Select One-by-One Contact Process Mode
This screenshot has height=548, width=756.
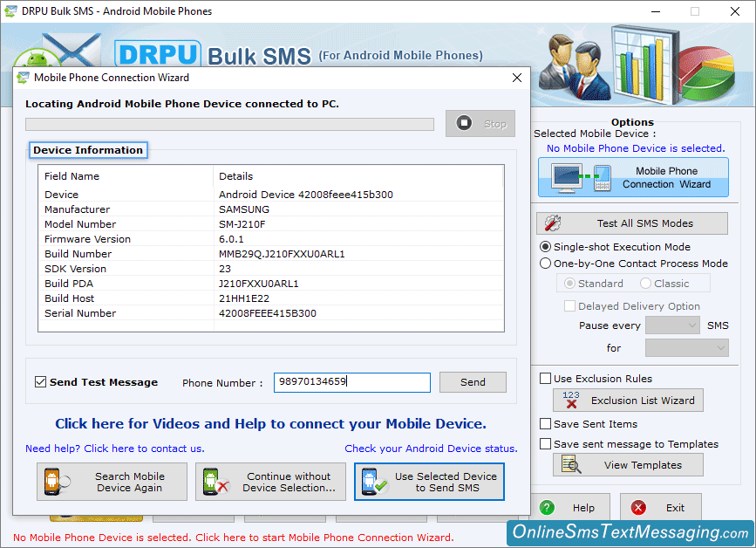point(545,264)
